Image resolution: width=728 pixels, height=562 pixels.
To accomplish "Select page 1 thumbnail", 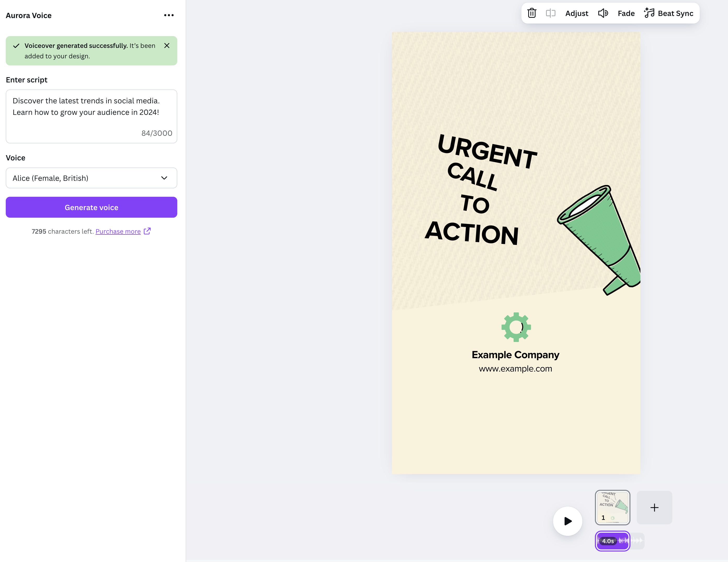I will point(612,507).
